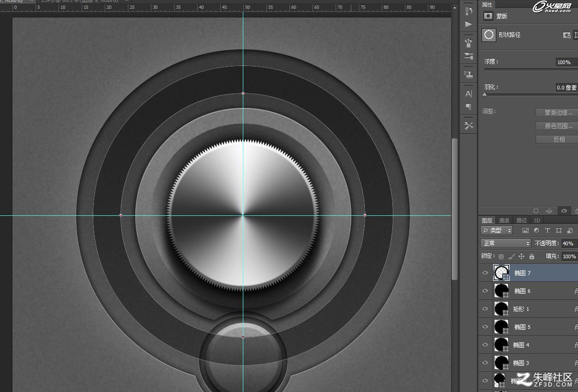Viewport: 578px width, 392px height.
Task: Hide the 椭圆 5 layer
Action: click(485, 327)
